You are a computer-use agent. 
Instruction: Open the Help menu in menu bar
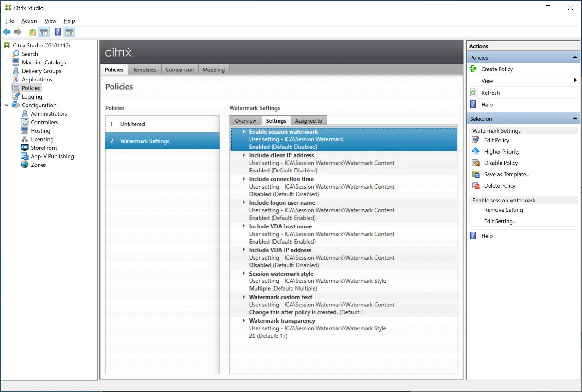69,21
